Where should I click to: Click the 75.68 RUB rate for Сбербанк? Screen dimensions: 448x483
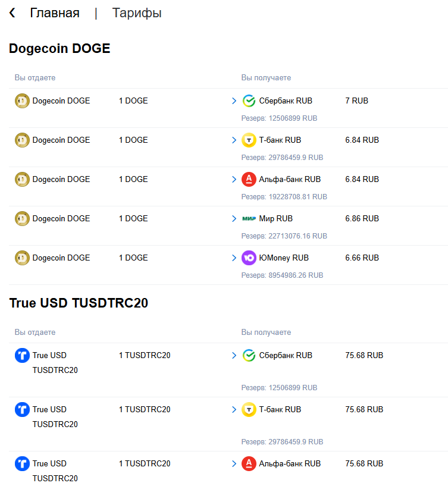coord(364,356)
